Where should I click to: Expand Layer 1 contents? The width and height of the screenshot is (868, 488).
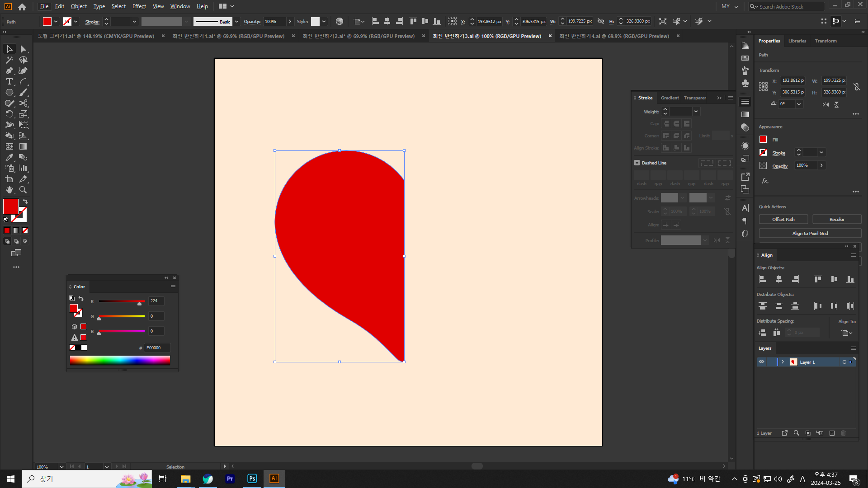pyautogui.click(x=783, y=362)
